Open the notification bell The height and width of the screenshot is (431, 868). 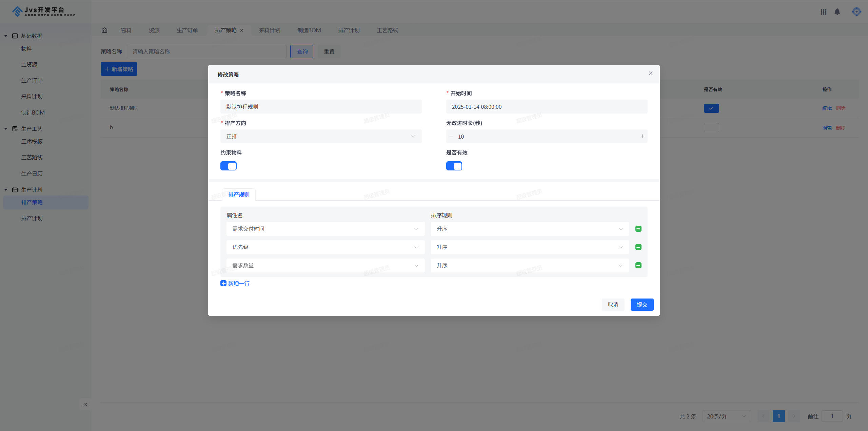[837, 12]
